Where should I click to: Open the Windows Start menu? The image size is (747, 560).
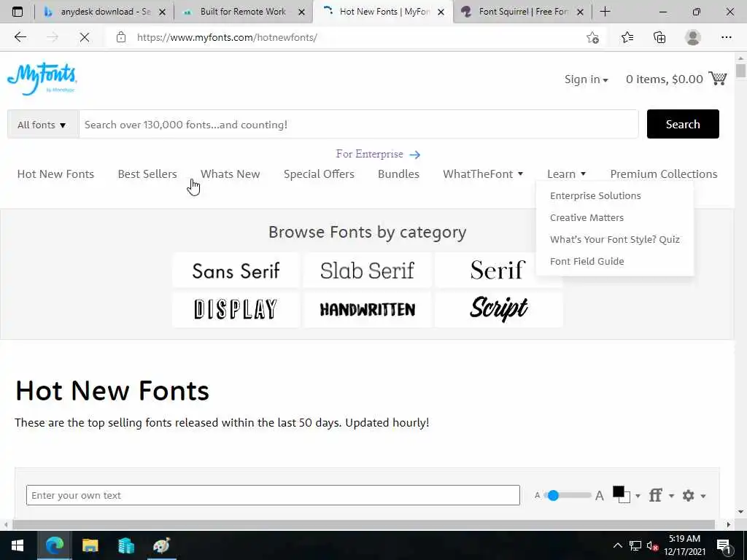coord(18,545)
